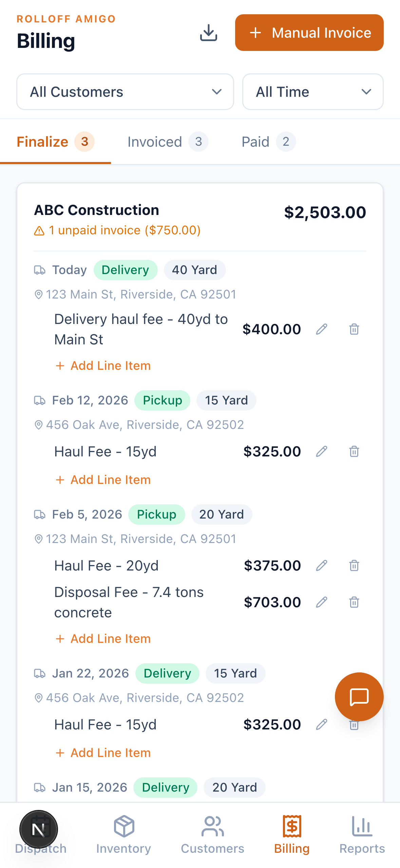The height and width of the screenshot is (868, 400).
Task: Delete the $400.00 delivery haul fee
Action: (354, 329)
